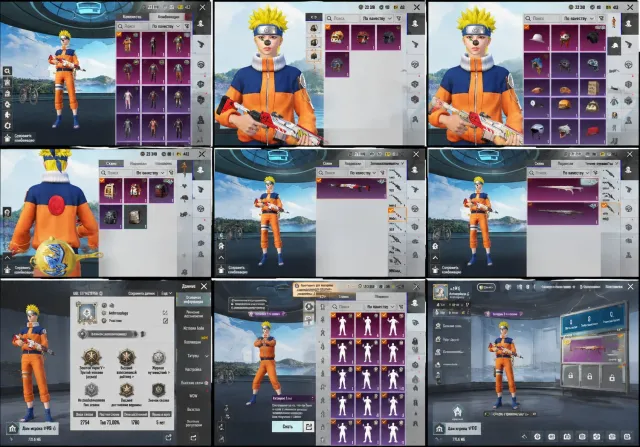Click save combination icon on outfits screen

(x=7, y=138)
